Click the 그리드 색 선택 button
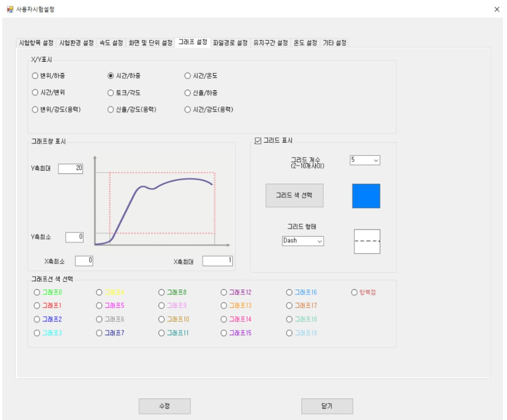 (x=294, y=196)
